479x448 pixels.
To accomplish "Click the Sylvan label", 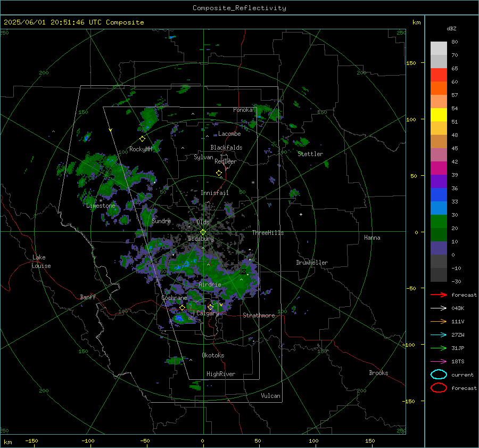I will (203, 157).
